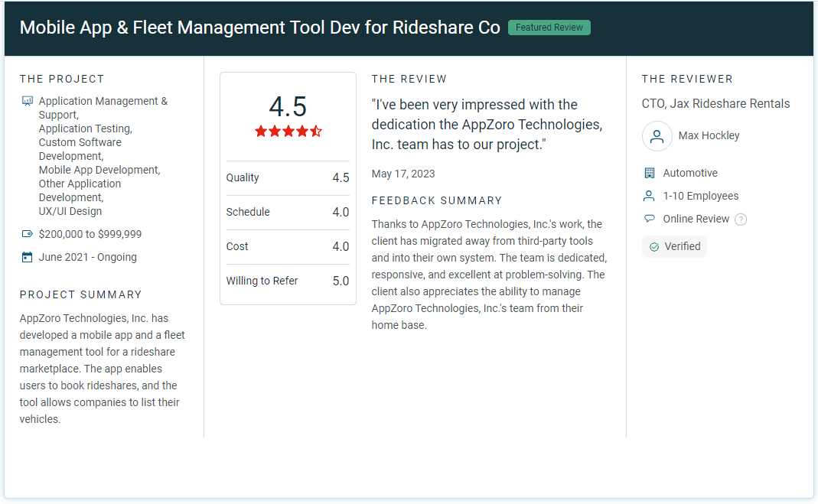Click the reviewer avatar icon for Max Hockley
818x504 pixels.
point(657,136)
